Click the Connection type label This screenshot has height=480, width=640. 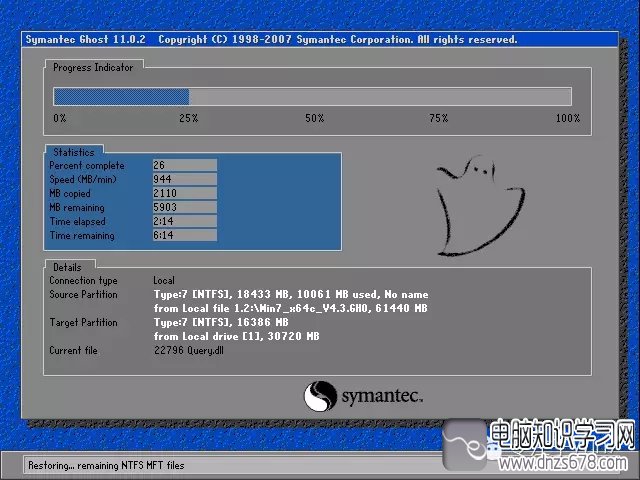tap(83, 280)
